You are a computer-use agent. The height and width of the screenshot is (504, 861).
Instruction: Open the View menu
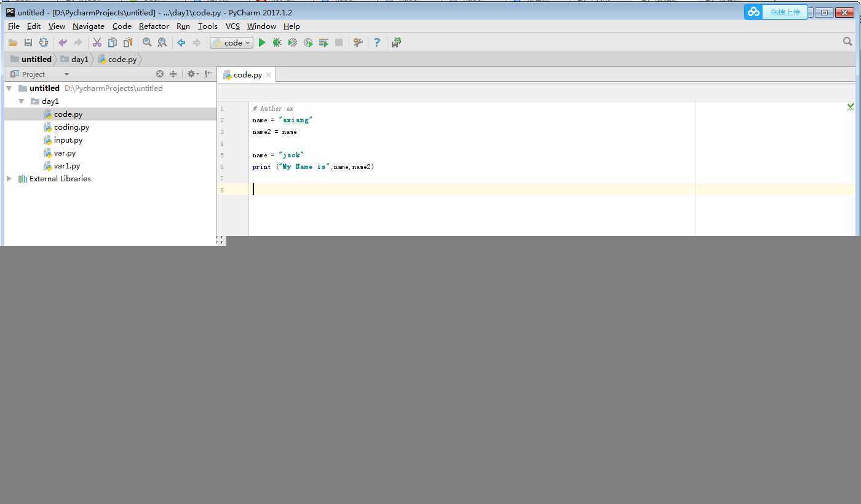(57, 26)
